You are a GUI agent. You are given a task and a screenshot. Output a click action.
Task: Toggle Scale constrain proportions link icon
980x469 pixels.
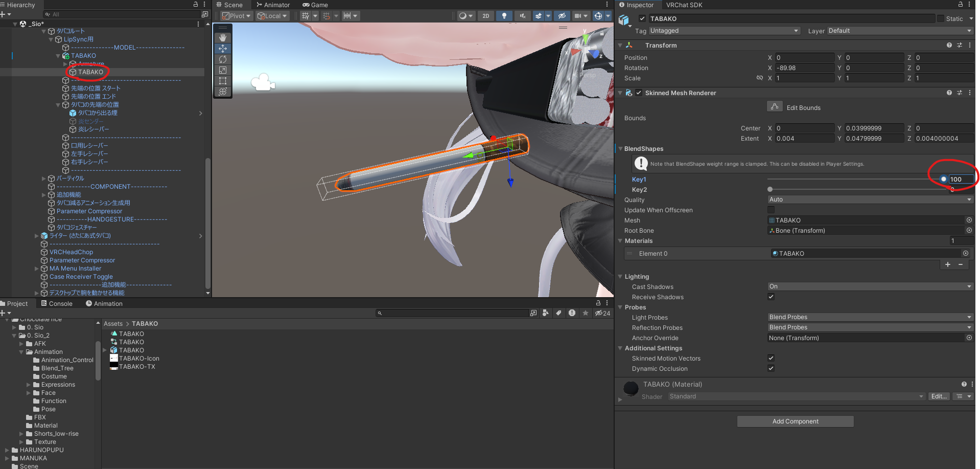pyautogui.click(x=760, y=78)
